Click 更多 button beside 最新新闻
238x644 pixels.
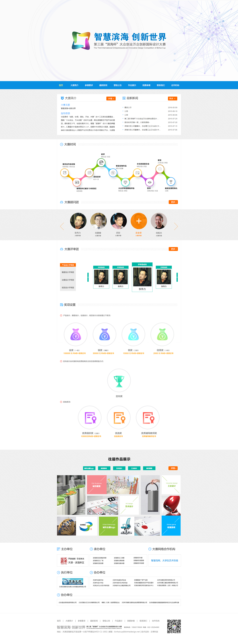pyautogui.click(x=172, y=98)
